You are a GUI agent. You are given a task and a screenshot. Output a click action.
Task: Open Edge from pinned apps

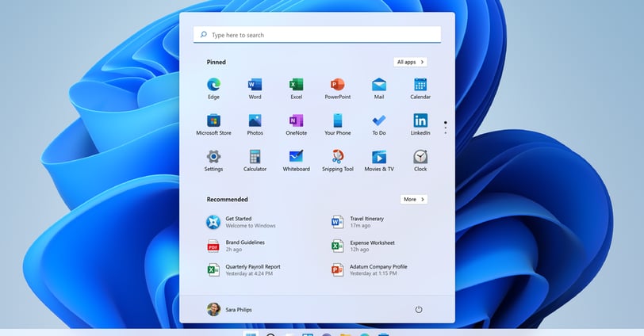tap(213, 89)
